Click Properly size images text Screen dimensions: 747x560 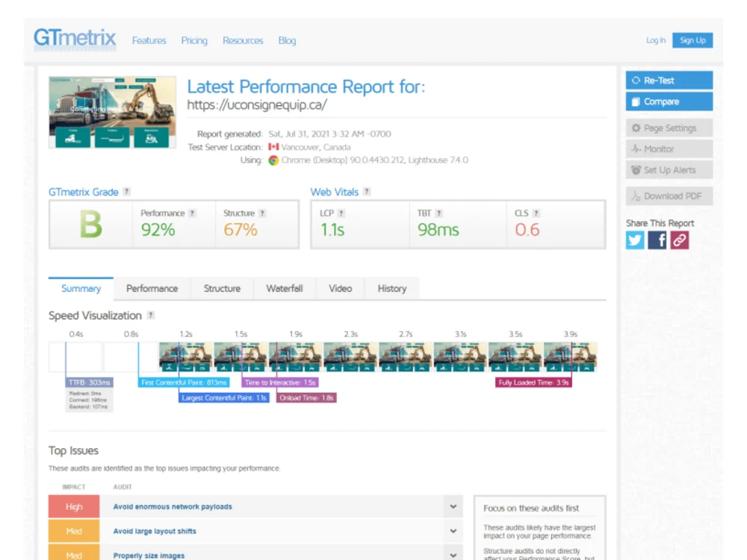[149, 556]
